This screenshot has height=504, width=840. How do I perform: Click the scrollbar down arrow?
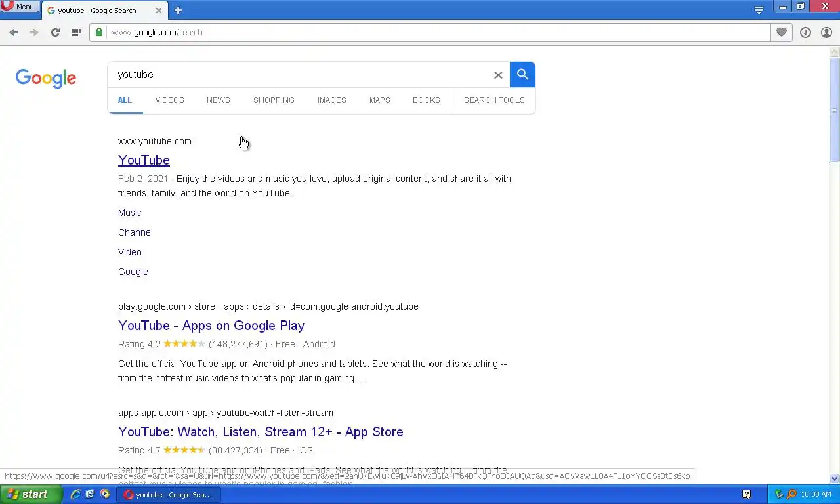pyautogui.click(x=835, y=479)
